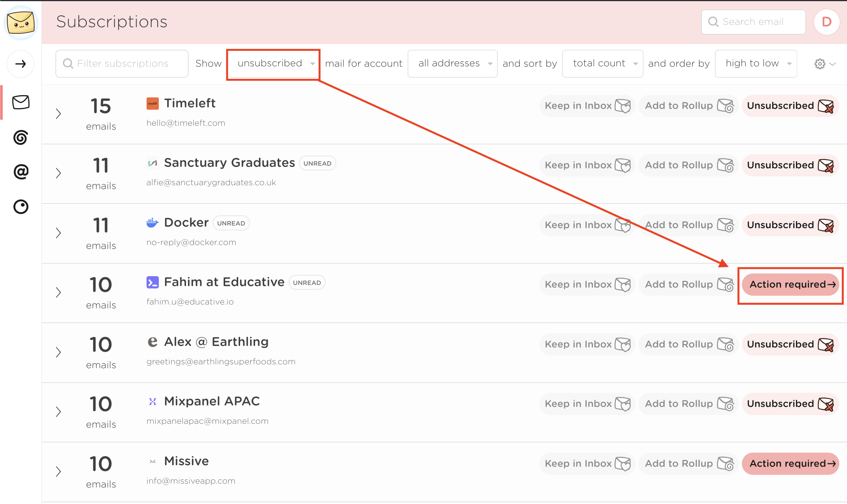847x504 pixels.
Task: Click Action required for Fahim at Educative
Action: click(x=790, y=285)
